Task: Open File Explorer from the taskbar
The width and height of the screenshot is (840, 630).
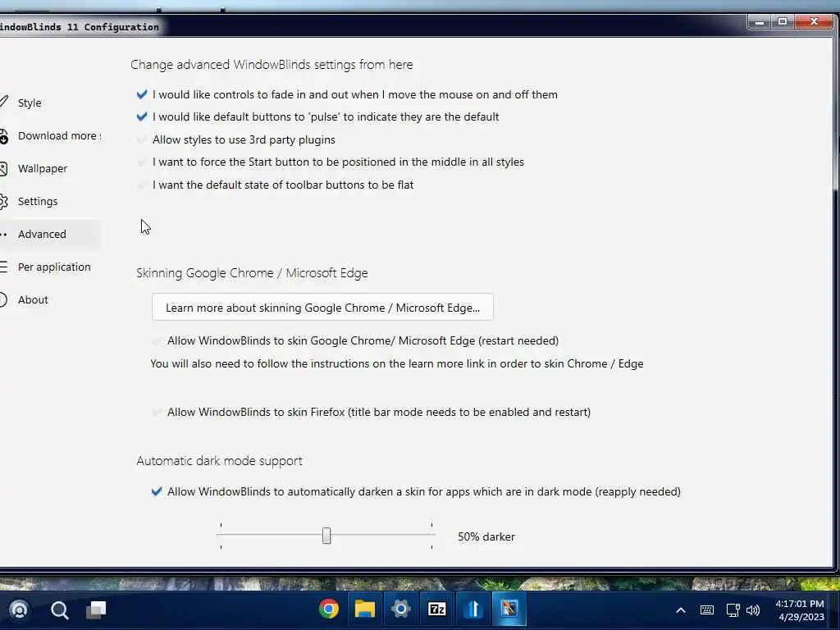Action: tap(365, 609)
